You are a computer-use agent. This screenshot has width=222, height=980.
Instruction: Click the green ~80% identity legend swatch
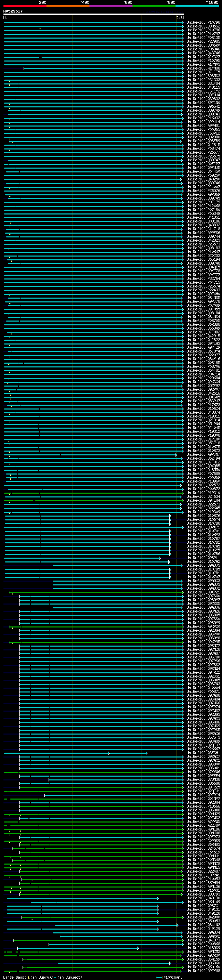coord(154,7)
